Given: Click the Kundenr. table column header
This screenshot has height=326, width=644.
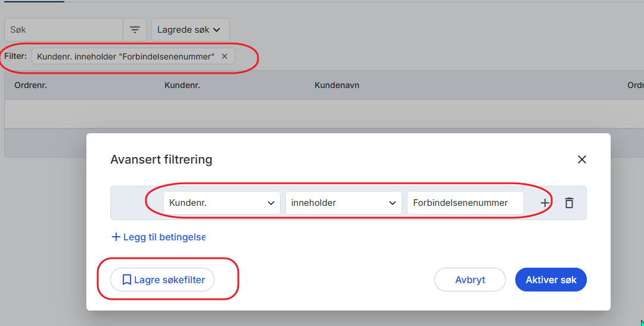Looking at the screenshot, I should 182,85.
